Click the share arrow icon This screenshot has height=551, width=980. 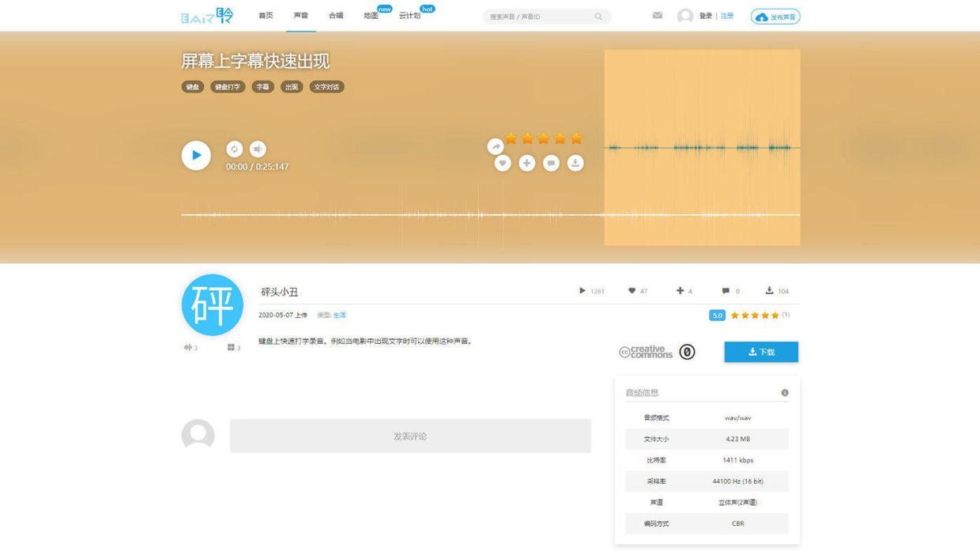[x=496, y=146]
